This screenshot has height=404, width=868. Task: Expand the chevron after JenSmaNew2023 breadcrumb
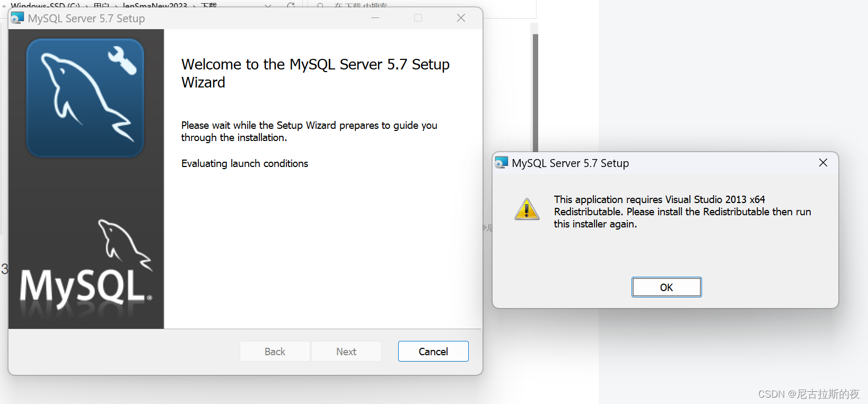click(194, 4)
